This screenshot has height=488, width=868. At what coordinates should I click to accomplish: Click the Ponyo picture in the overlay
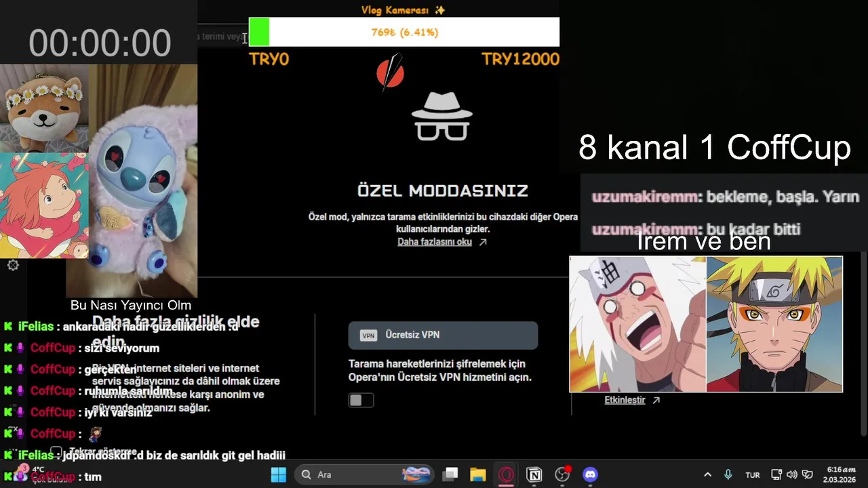(44, 205)
